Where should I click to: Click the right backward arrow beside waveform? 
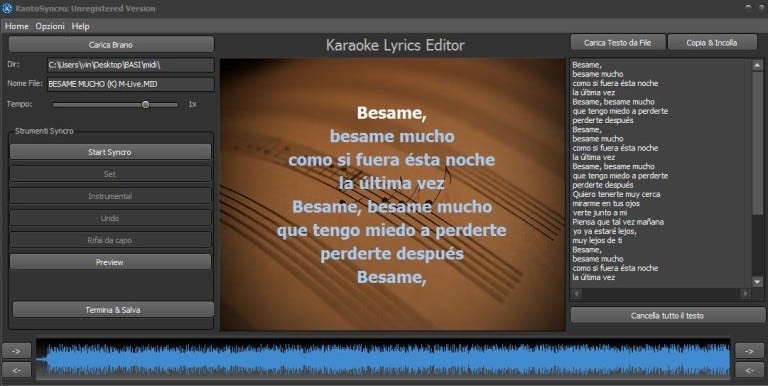pos(749,370)
